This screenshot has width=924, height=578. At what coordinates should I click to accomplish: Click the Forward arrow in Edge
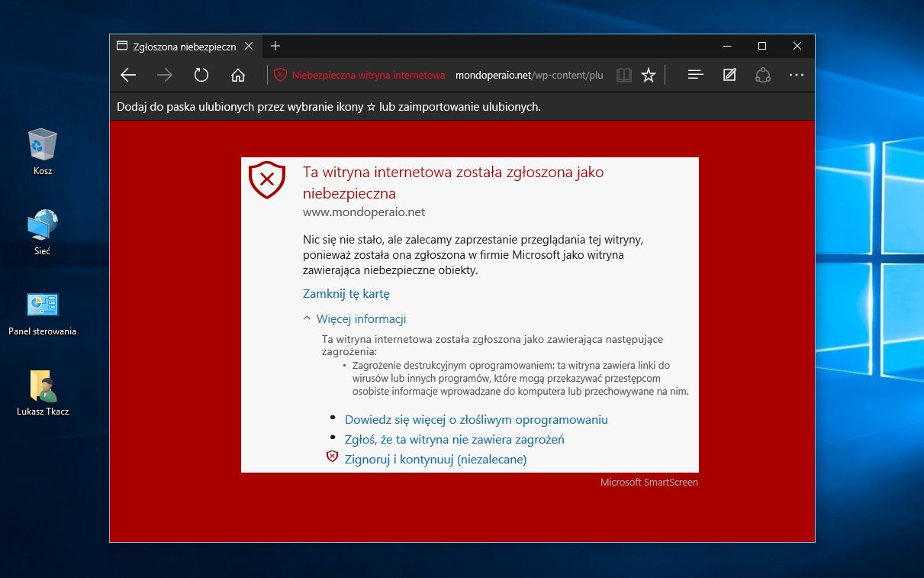click(165, 75)
